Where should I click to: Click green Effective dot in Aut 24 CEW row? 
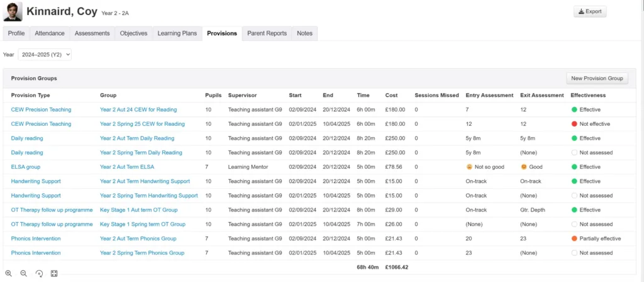pos(574,110)
